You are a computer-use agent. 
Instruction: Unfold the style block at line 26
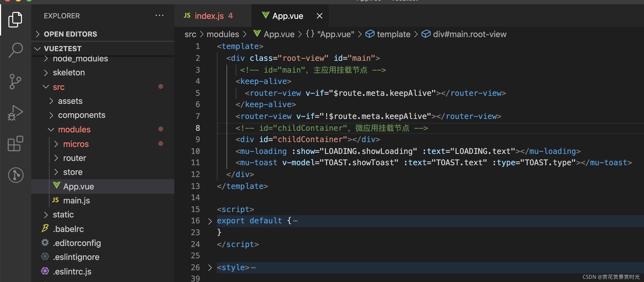click(210, 267)
